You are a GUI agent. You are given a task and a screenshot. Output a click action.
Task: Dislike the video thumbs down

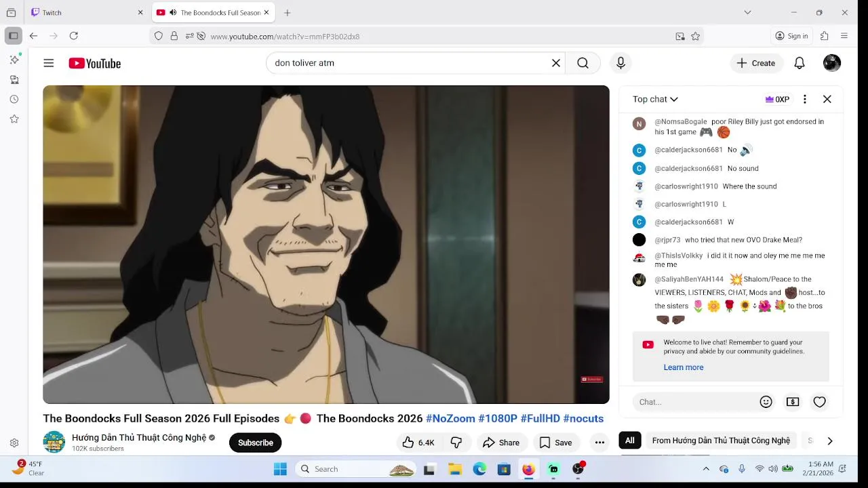click(456, 443)
